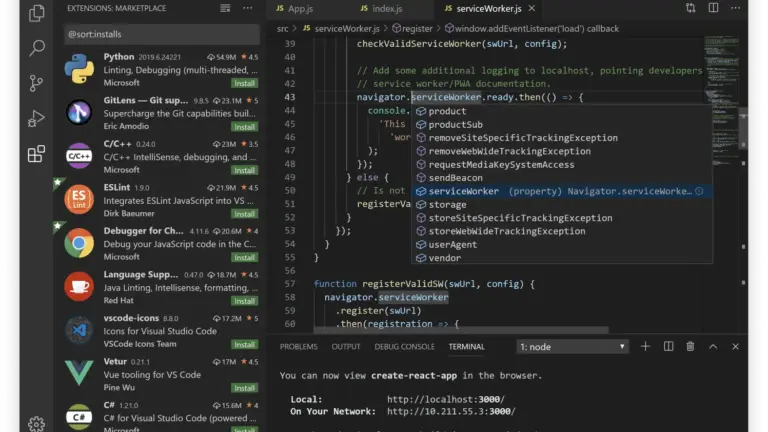
Task: Click the GitLens extension icon
Action: tap(79, 112)
